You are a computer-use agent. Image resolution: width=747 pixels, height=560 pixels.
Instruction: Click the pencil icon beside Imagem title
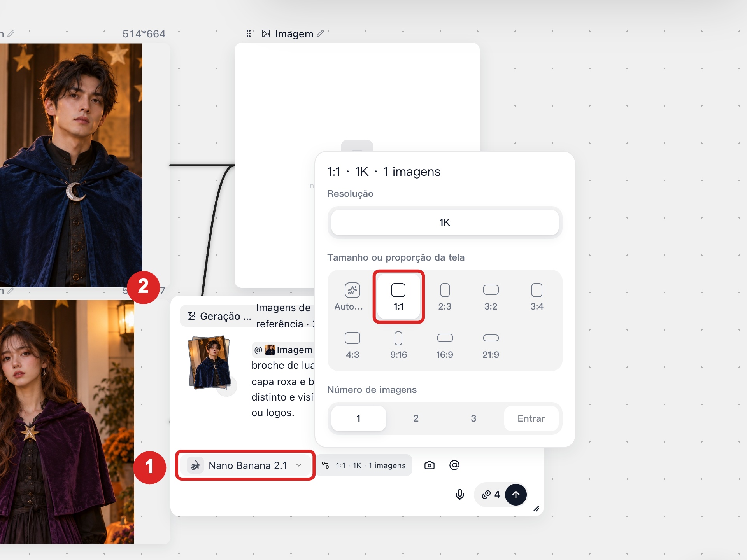320,34
